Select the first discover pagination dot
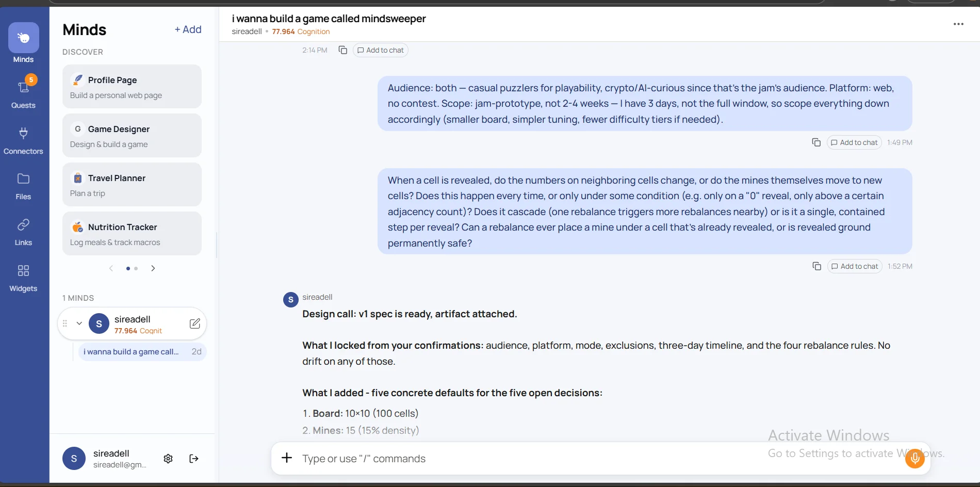Image resolution: width=980 pixels, height=487 pixels. point(128,268)
